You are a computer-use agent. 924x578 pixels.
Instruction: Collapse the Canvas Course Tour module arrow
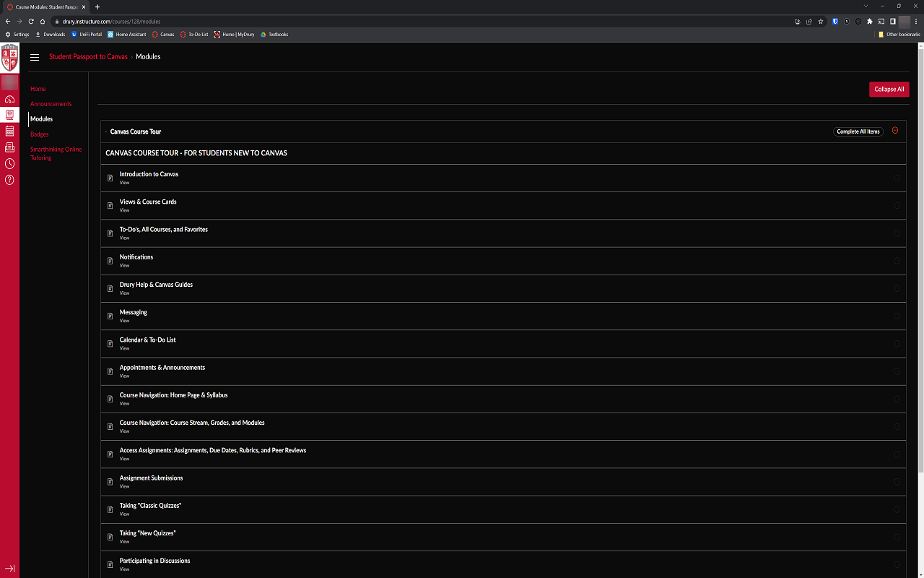tap(105, 131)
